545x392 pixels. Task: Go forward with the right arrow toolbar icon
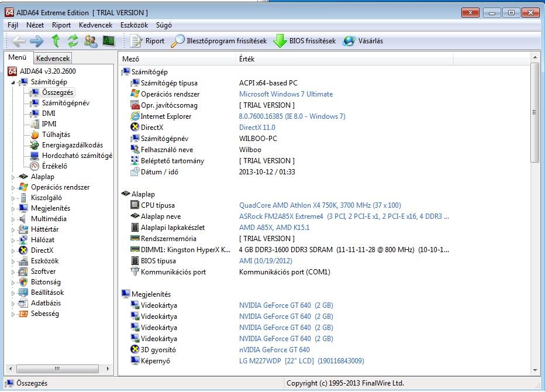pyautogui.click(x=37, y=41)
